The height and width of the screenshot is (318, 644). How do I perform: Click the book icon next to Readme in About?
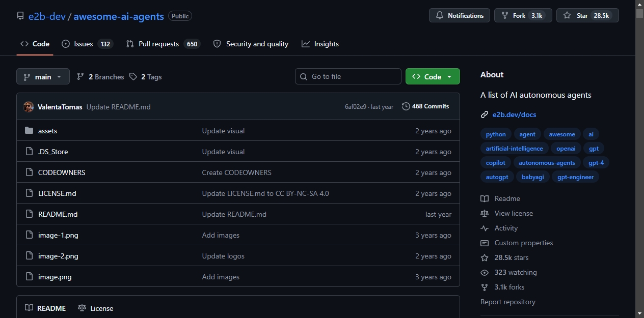(x=485, y=198)
